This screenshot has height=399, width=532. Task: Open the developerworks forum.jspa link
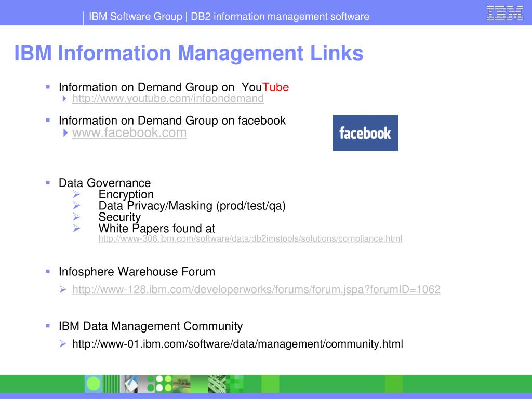257,289
